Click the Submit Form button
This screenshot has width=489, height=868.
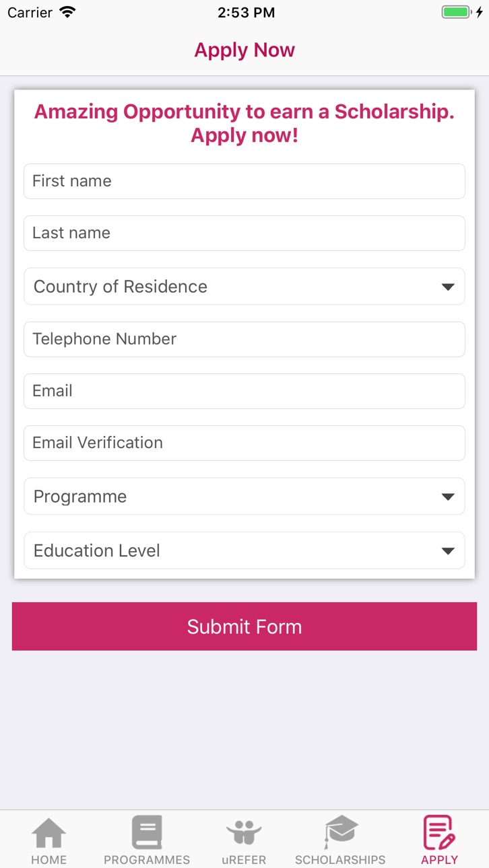tap(244, 626)
